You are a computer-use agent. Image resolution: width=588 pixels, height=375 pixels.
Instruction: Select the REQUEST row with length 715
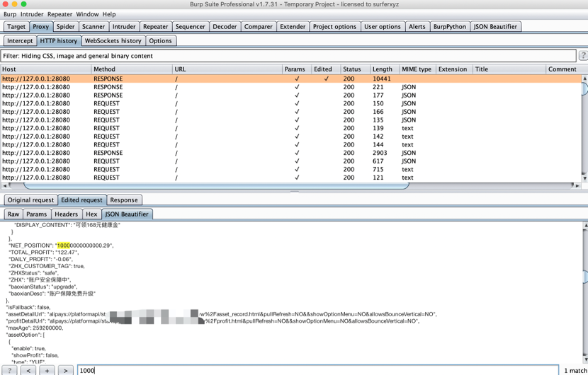[291, 169]
